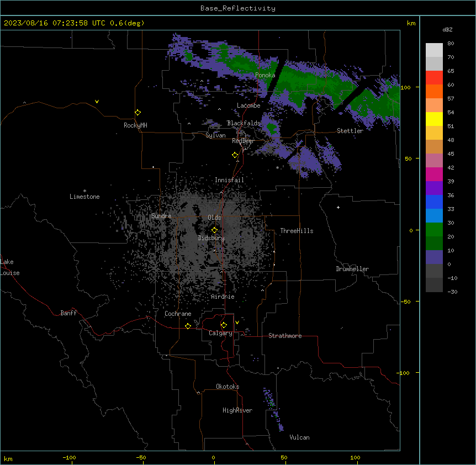
Task: Select the Strathmore label
Action: pos(285,336)
